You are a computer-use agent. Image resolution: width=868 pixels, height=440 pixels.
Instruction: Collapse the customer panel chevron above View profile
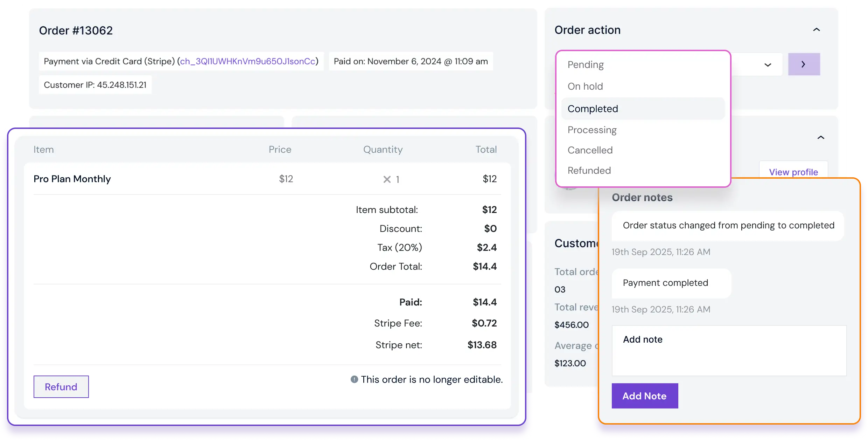[x=820, y=137]
